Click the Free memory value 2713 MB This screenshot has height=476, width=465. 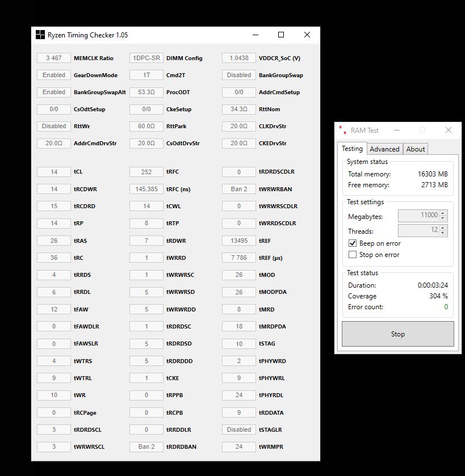[434, 185]
